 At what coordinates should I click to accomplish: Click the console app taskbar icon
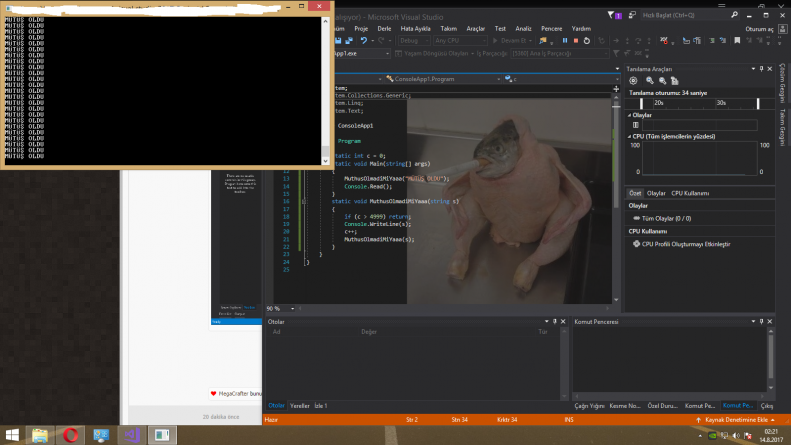point(162,435)
